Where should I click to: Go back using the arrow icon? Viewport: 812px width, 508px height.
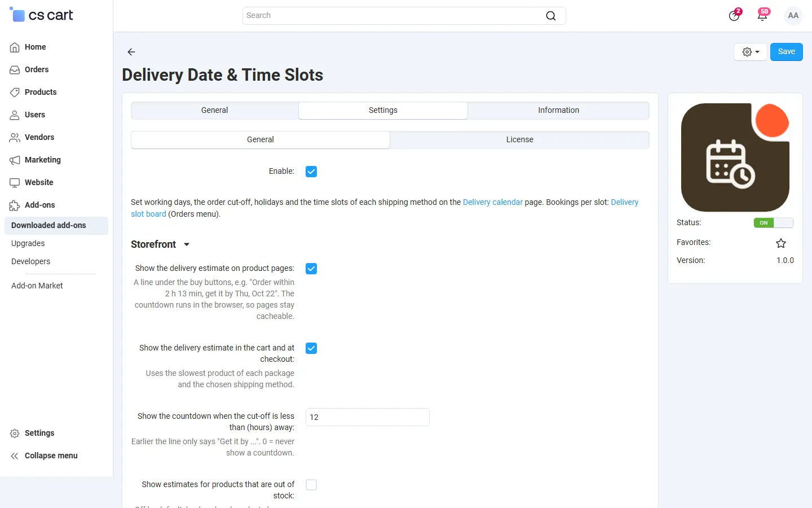pos(131,52)
